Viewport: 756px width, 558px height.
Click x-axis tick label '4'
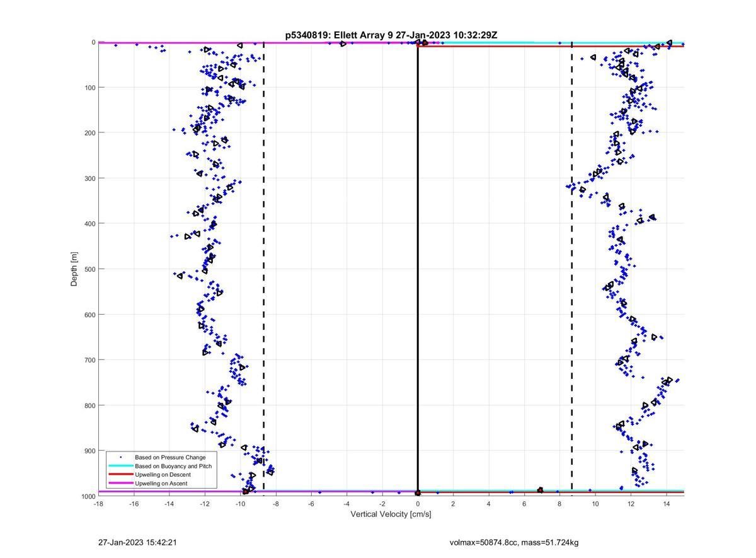(489, 504)
